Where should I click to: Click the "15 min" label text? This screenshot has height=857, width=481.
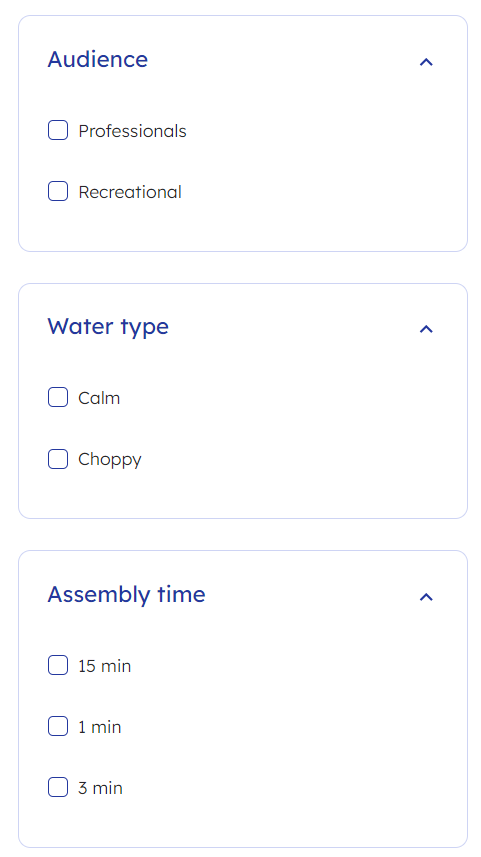click(x=104, y=666)
